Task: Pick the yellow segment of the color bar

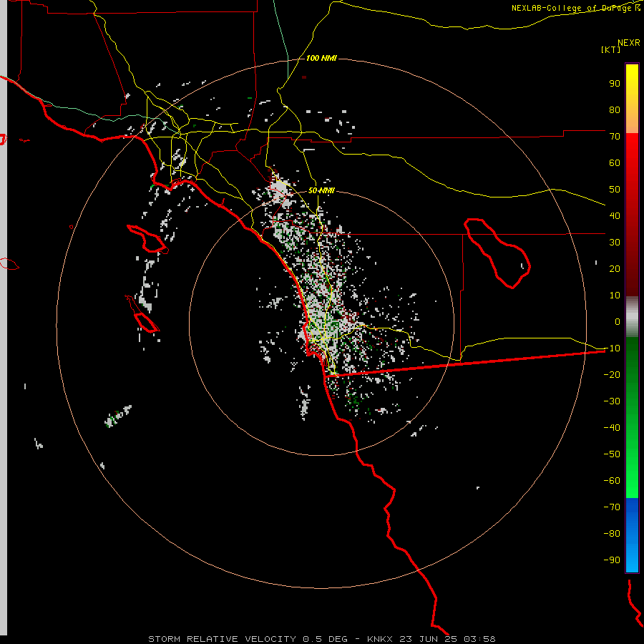Action: click(632, 99)
